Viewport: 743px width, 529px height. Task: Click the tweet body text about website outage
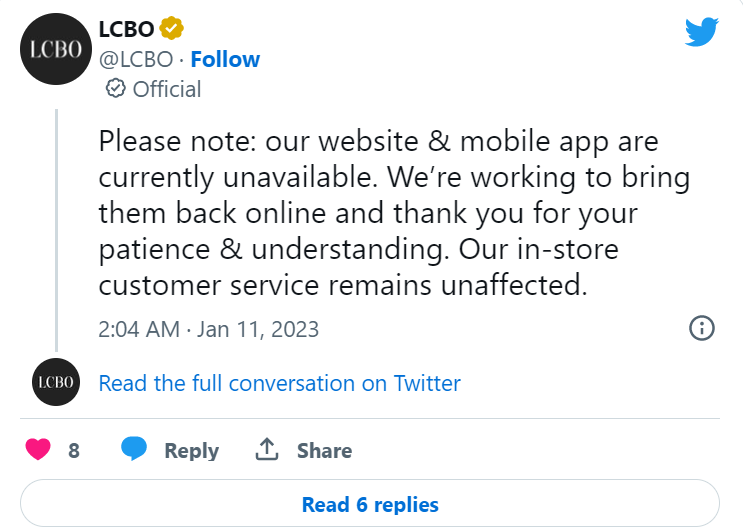click(x=394, y=213)
